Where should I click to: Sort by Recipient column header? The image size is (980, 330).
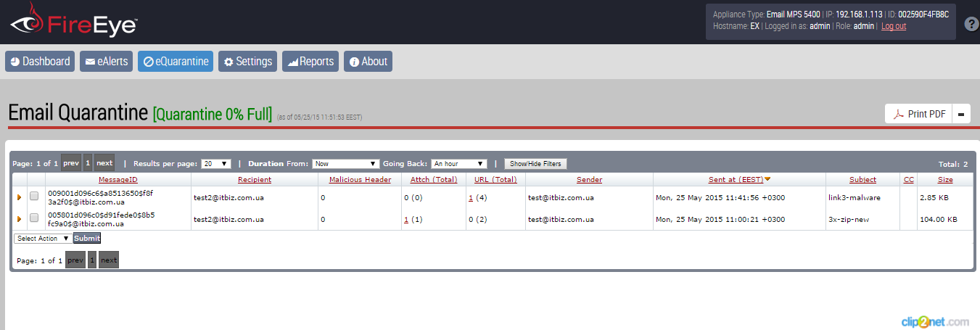point(255,180)
